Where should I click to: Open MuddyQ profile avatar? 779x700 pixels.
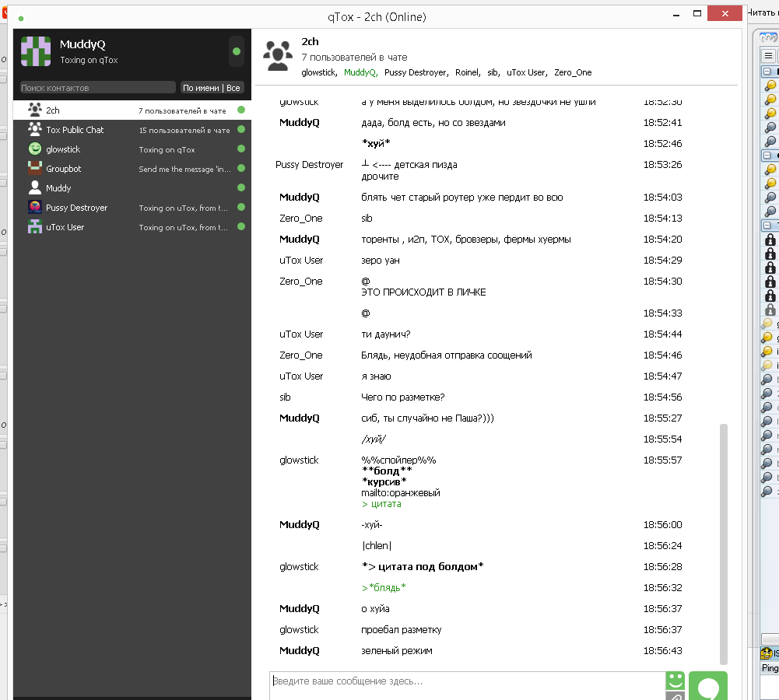pos(36,51)
